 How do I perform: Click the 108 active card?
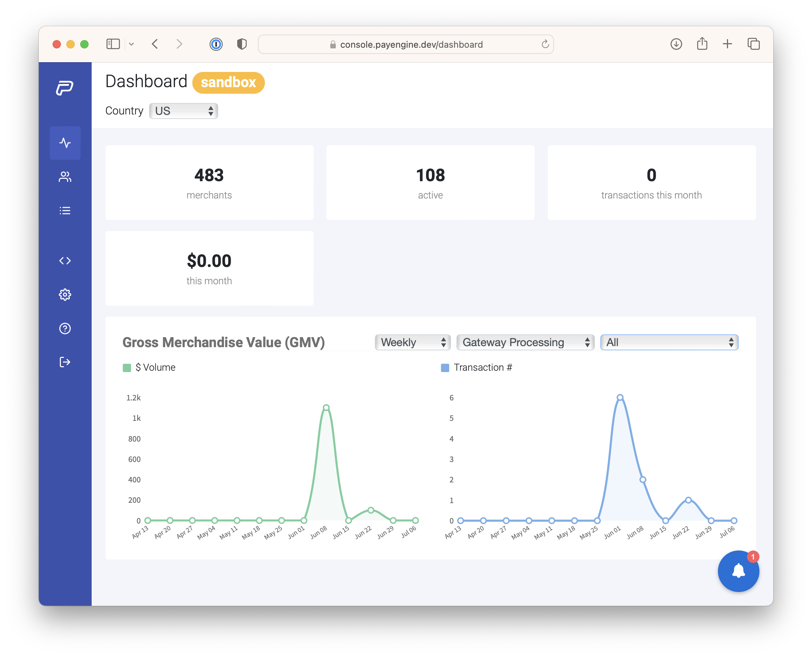tap(430, 183)
